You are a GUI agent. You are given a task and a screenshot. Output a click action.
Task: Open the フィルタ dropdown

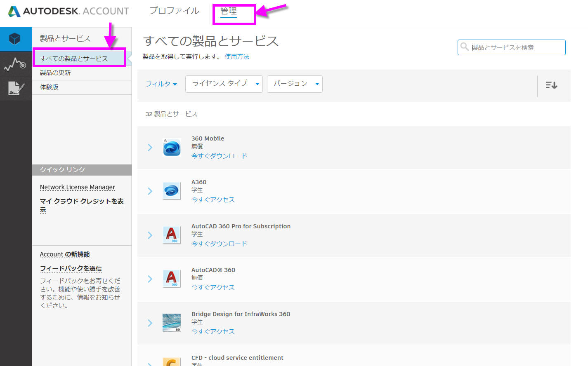[x=161, y=84]
